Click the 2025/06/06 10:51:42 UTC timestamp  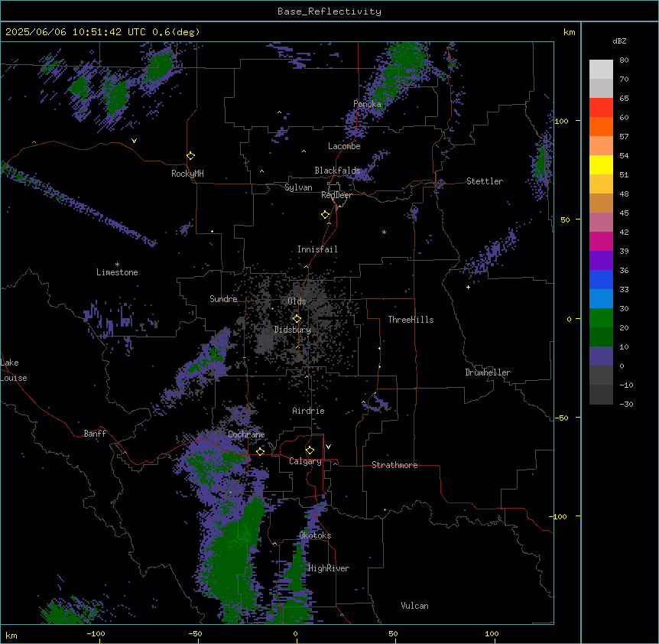coord(76,32)
